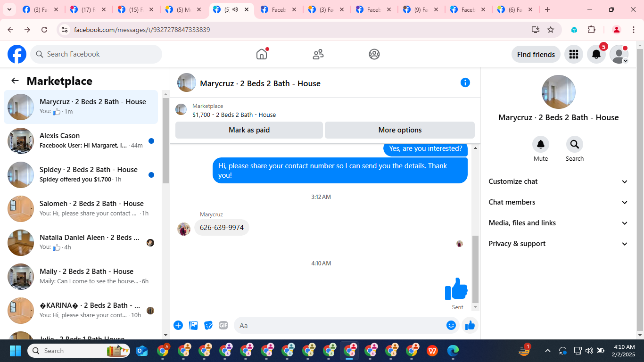644x362 pixels.
Task: Expand Media, files and links section
Action: tap(559, 223)
